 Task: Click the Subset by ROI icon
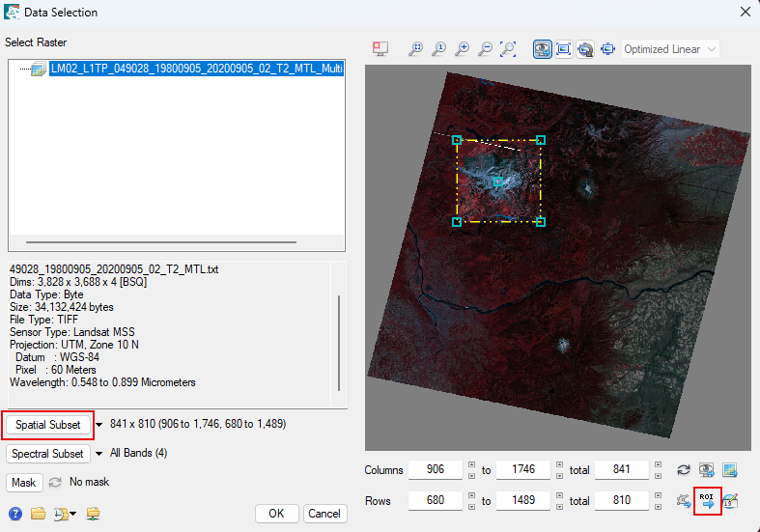pos(707,501)
